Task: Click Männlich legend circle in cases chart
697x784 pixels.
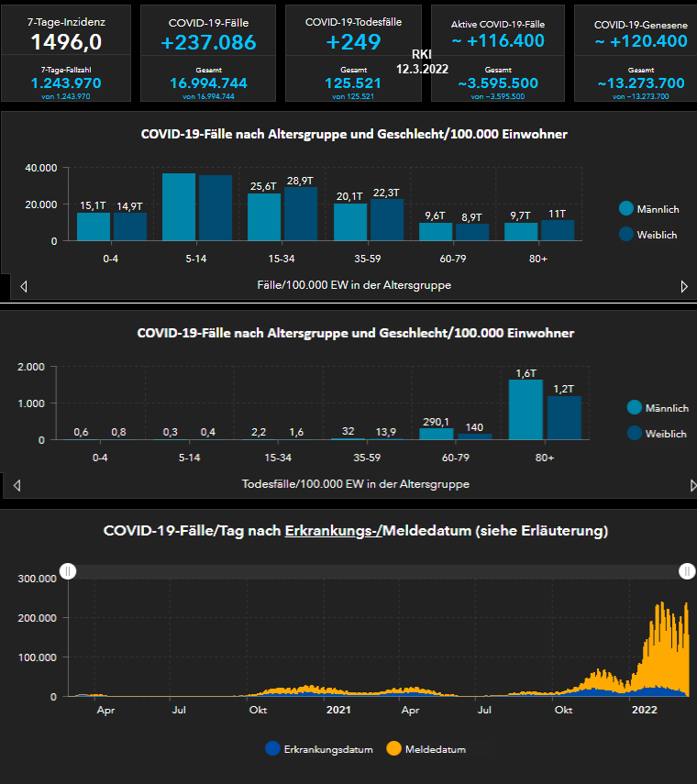Action: tap(626, 209)
